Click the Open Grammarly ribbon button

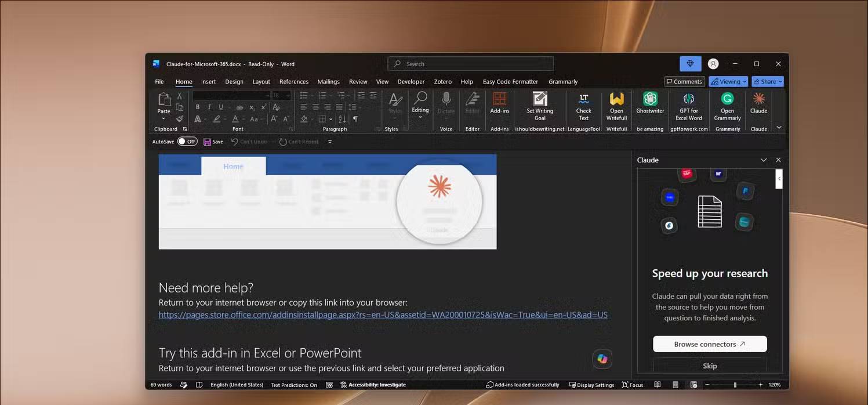tap(727, 106)
